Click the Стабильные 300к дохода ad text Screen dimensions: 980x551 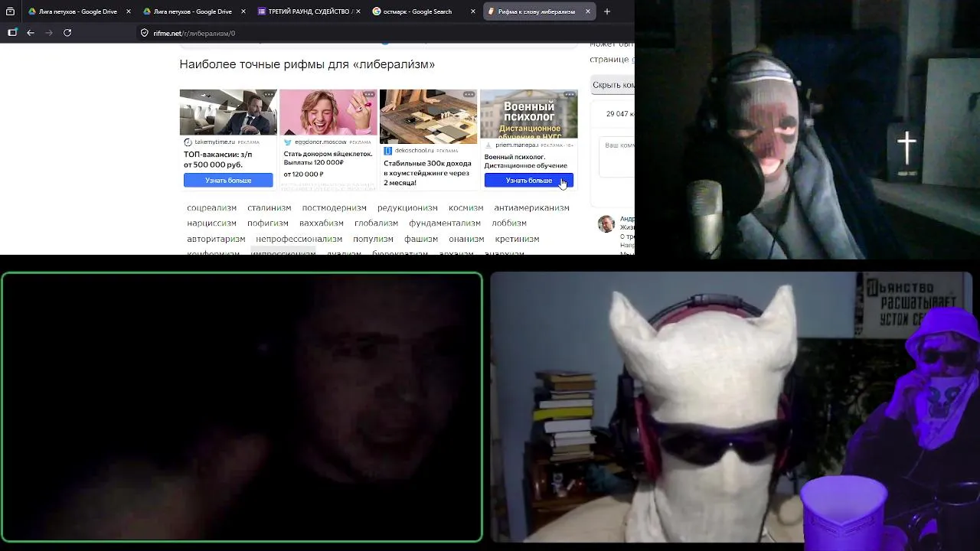tap(427, 173)
